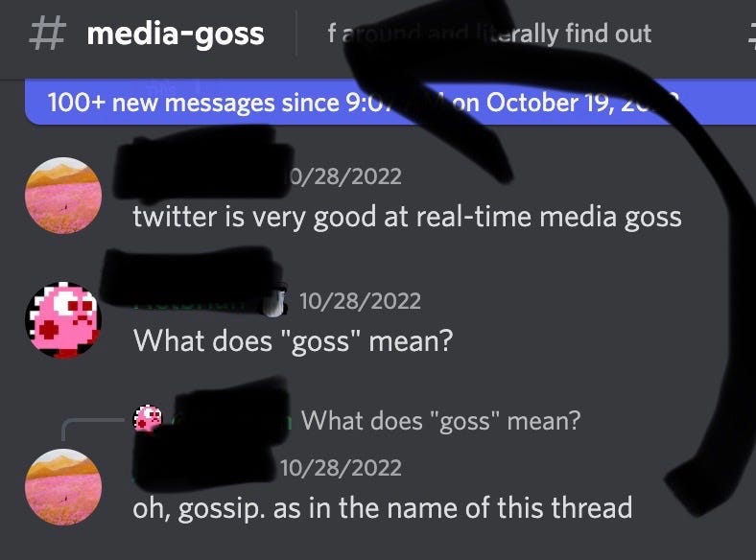Select the main message What does "goss" mean?
Viewport: 756px width, 560px height.
pyautogui.click(x=294, y=341)
